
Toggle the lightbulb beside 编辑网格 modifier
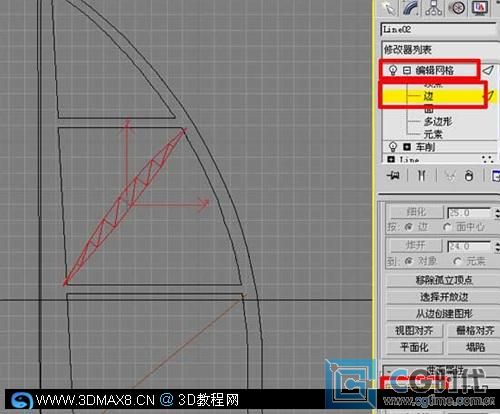(393, 70)
